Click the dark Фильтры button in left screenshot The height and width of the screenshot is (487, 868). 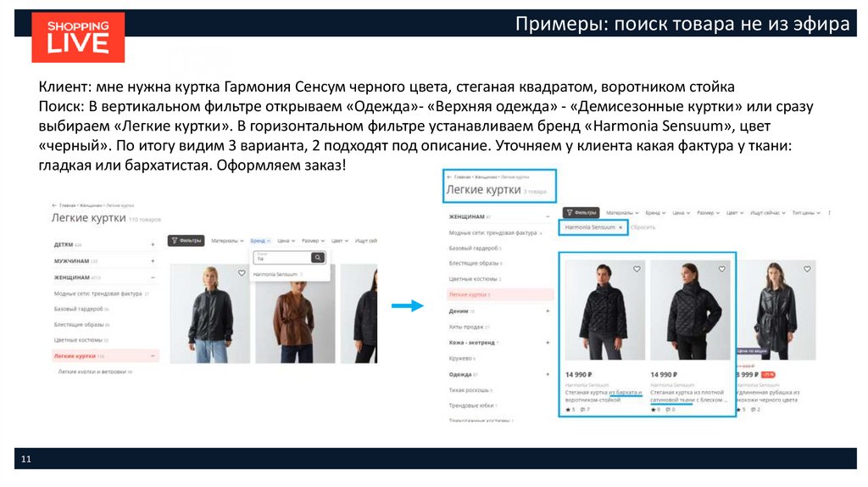point(186,240)
